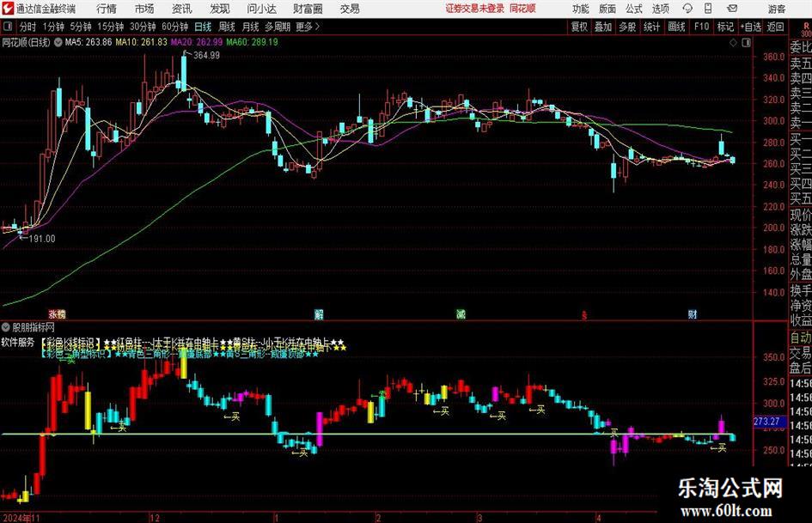
Task: Click the red 同花顺 link in title bar
Action: 523,9
